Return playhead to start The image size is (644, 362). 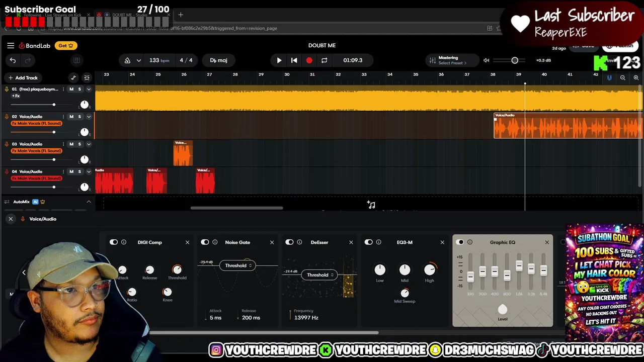pyautogui.click(x=294, y=60)
